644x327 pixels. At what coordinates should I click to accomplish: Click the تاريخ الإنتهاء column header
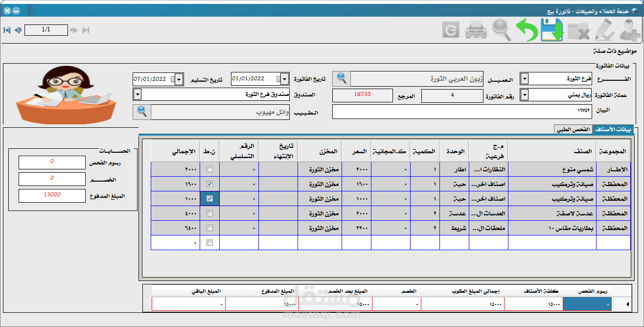click(278, 151)
